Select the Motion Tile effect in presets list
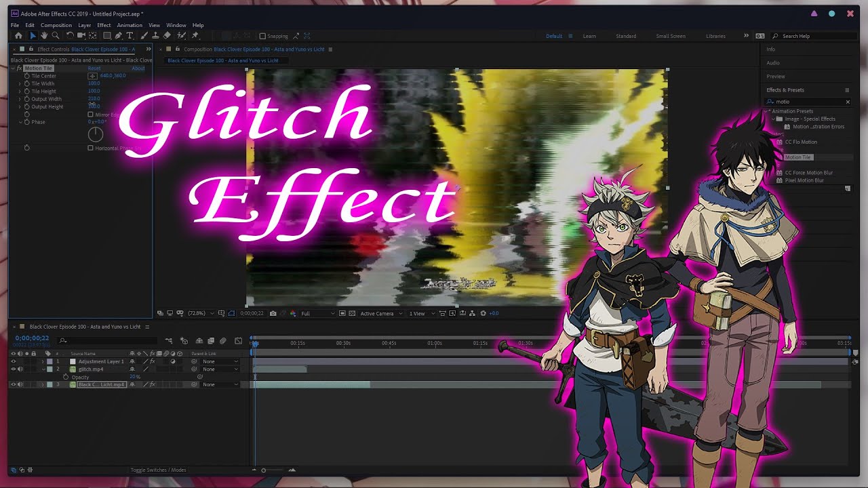This screenshot has width=868, height=488. point(797,157)
